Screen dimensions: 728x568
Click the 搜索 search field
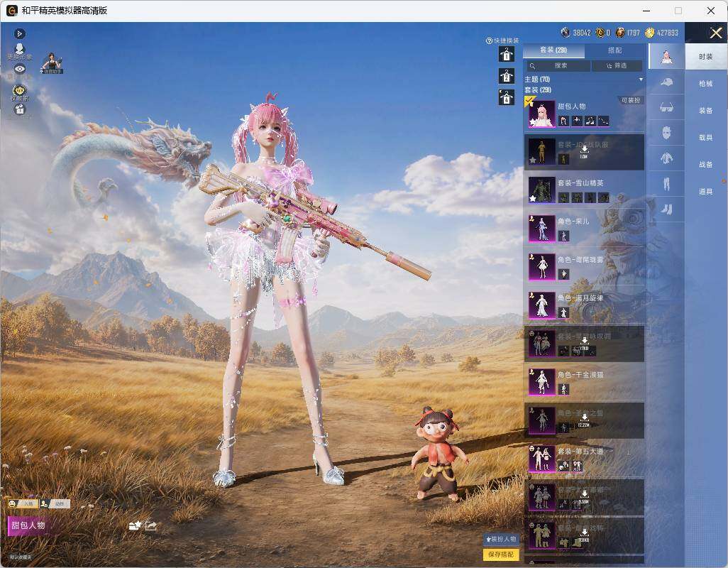tap(557, 66)
